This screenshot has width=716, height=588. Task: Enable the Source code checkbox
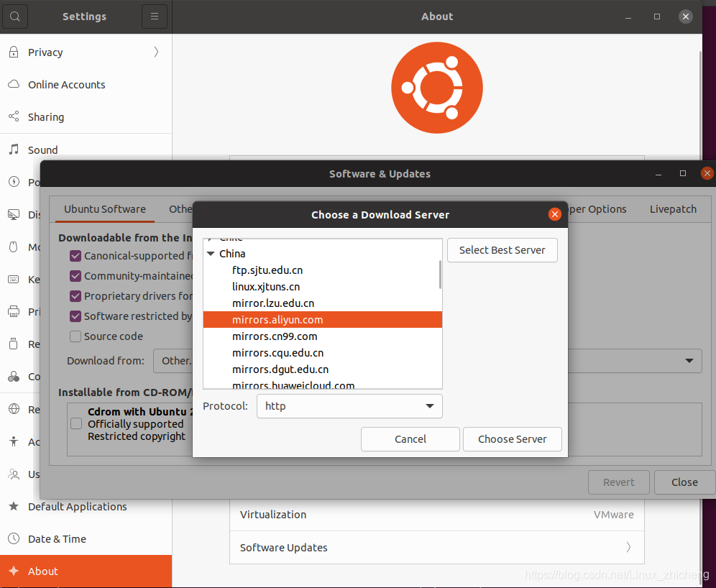75,336
